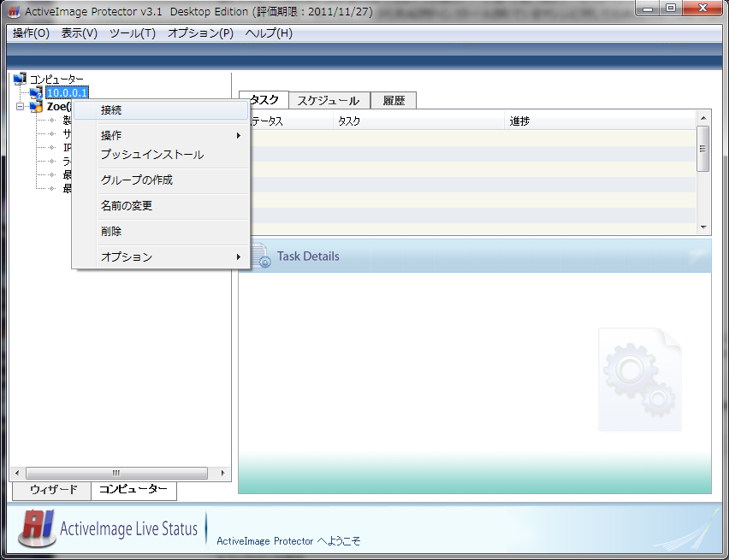Screen dimensions: 729x560
Task: Expand the 操作 submenu arrow
Action: 239,135
